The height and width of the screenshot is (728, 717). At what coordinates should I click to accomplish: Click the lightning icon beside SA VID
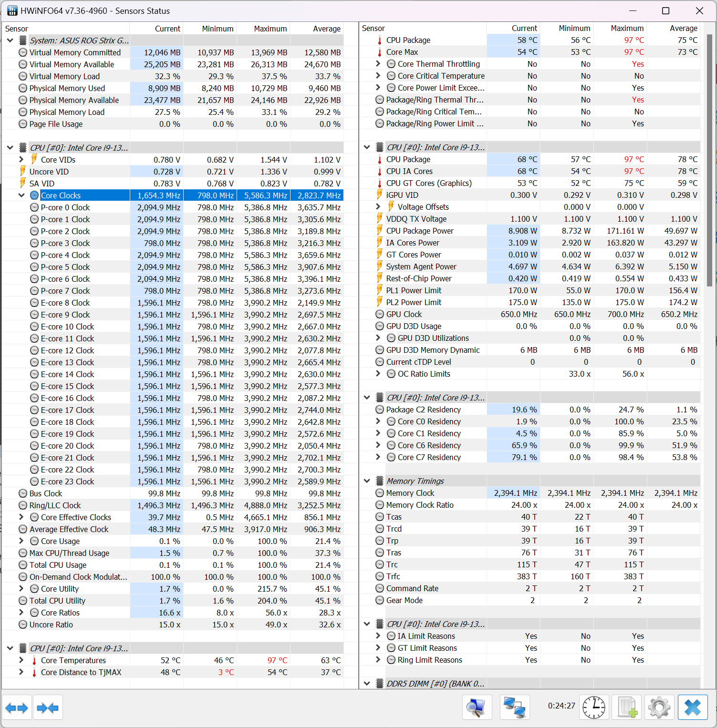(22, 183)
